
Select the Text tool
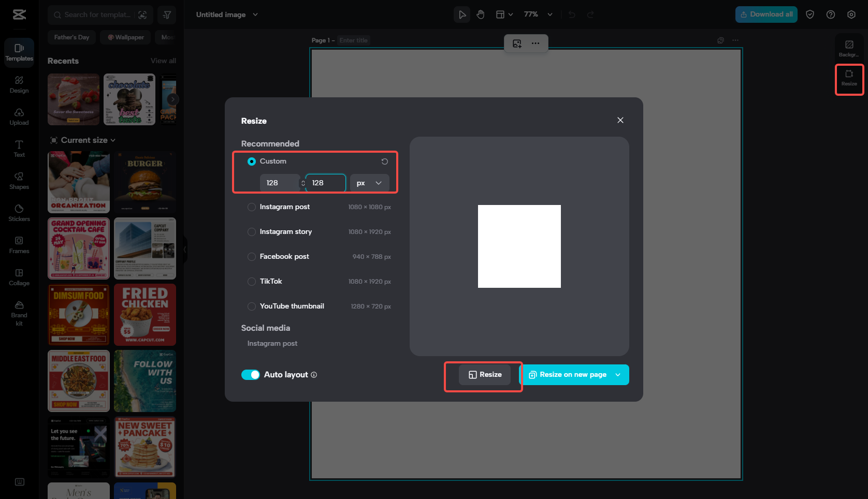(19, 149)
